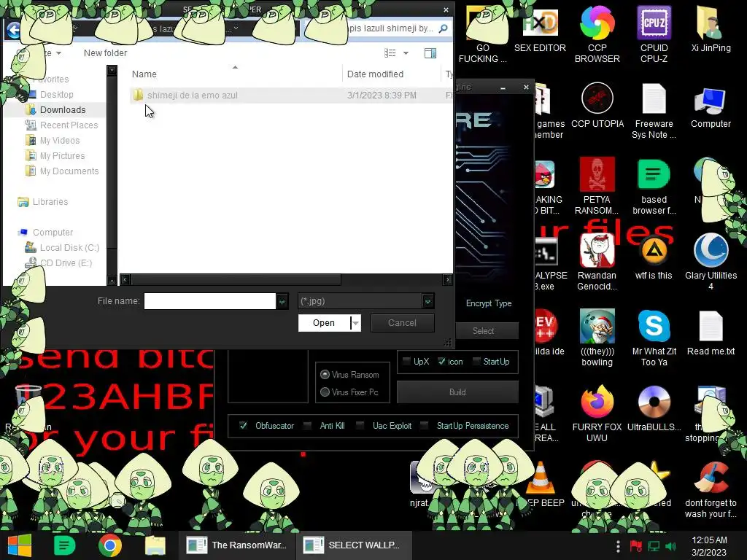Screen dimensions: 747x560
Task: Select the Virus Fixer Pc radio button
Action: tap(325, 392)
